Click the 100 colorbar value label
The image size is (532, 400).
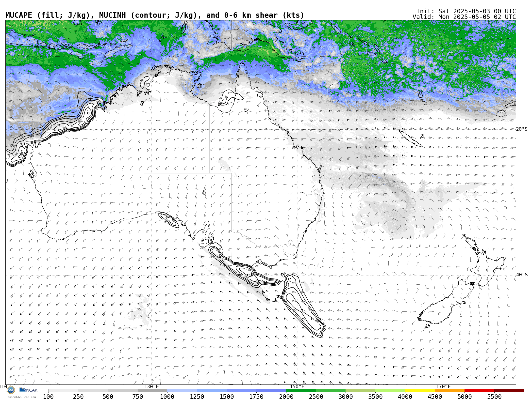pyautogui.click(x=48, y=397)
